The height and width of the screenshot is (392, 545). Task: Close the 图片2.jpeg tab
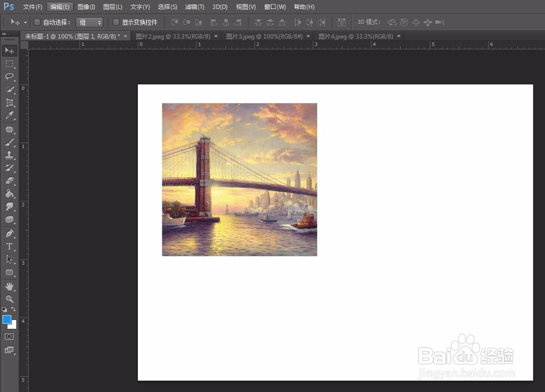[216, 36]
